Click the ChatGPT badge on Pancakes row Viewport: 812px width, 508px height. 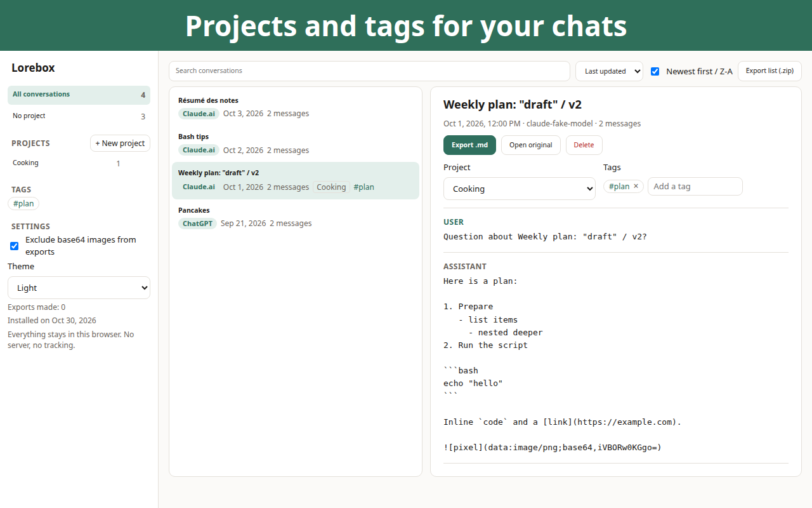197,224
